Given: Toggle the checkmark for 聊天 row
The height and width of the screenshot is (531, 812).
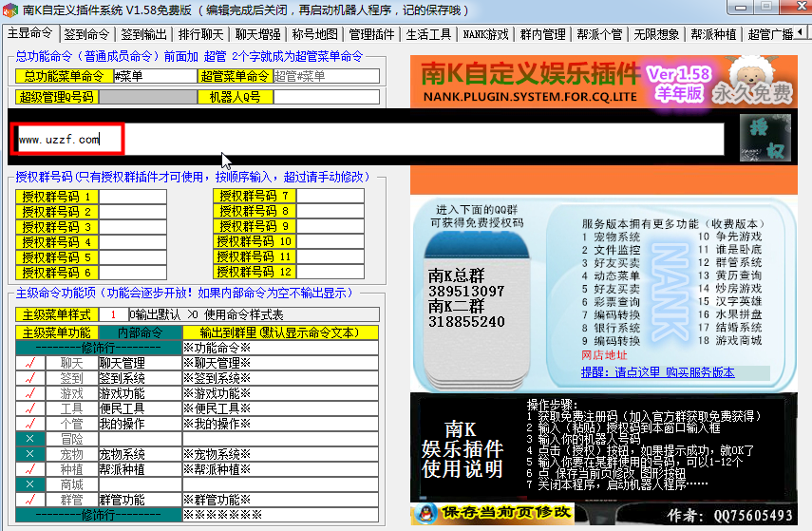Looking at the screenshot, I should [x=30, y=363].
